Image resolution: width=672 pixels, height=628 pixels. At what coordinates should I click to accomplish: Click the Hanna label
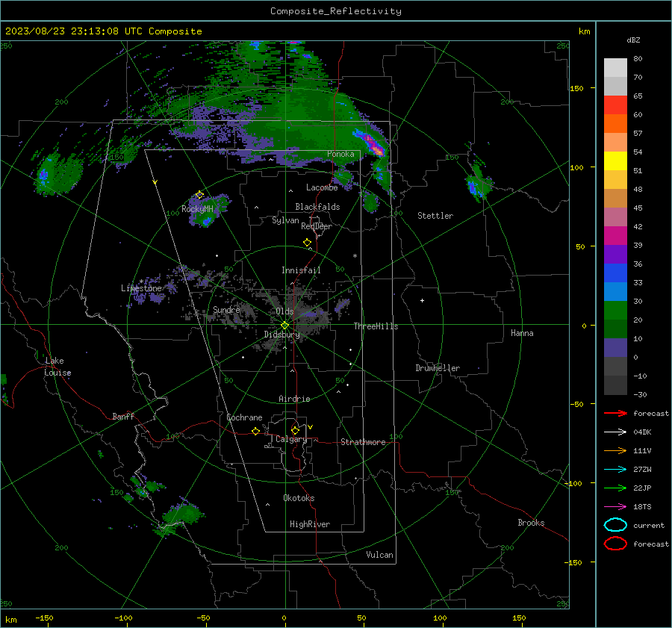[522, 333]
